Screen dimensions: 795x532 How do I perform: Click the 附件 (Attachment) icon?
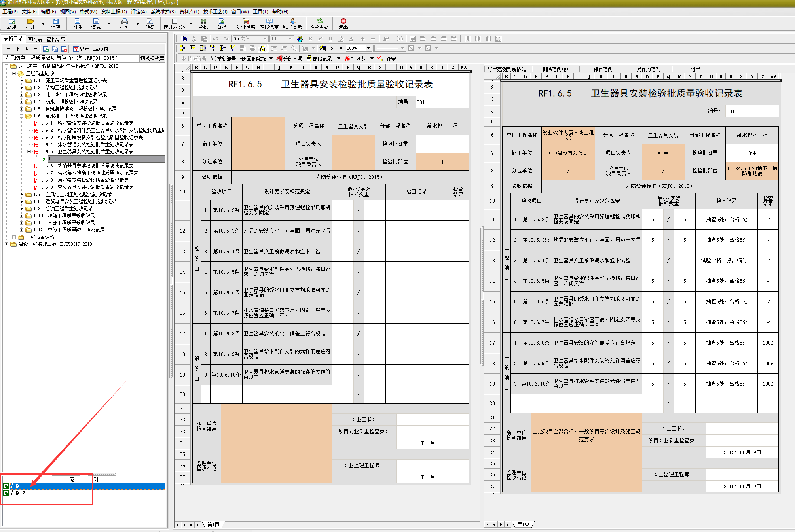click(x=77, y=24)
